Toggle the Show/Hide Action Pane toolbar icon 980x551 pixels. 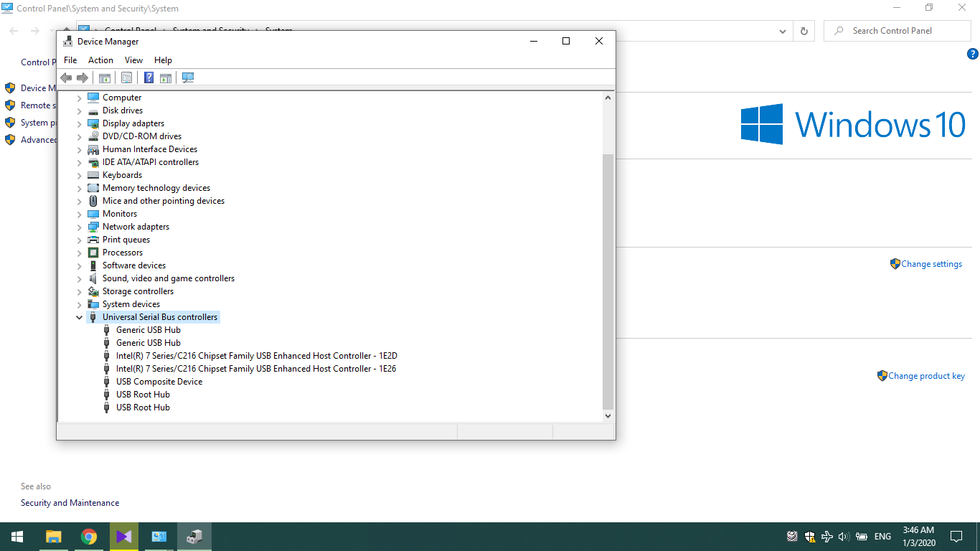166,77
